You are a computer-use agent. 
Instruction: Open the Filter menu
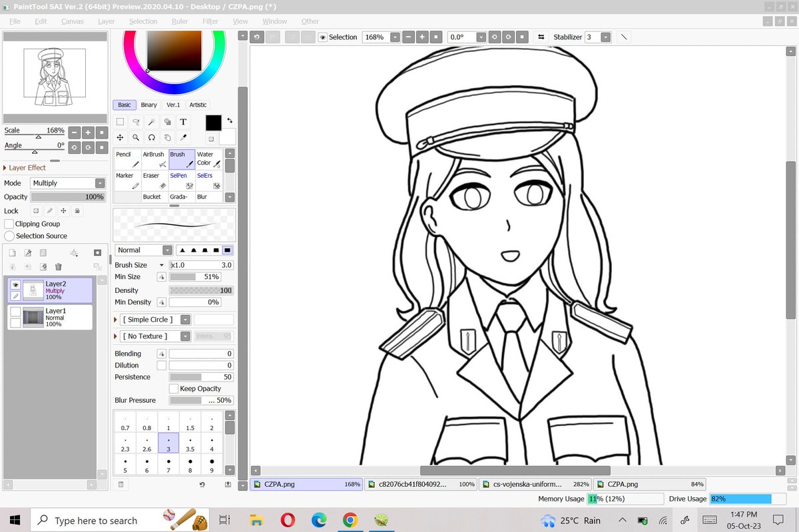pyautogui.click(x=210, y=21)
